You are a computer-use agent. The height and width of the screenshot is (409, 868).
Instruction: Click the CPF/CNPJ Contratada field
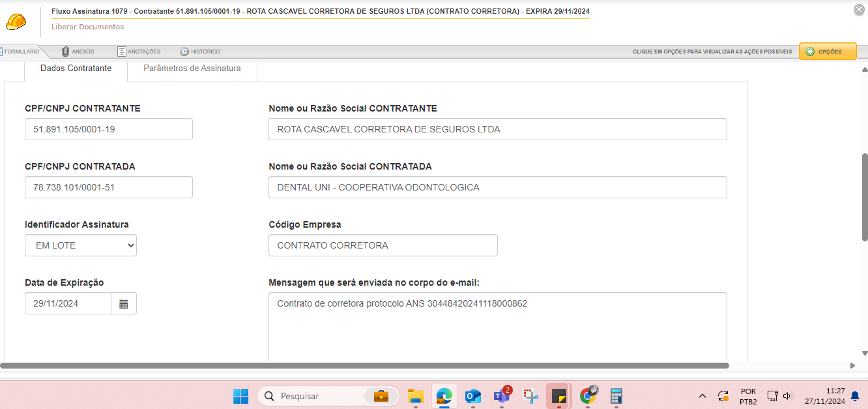pyautogui.click(x=109, y=187)
